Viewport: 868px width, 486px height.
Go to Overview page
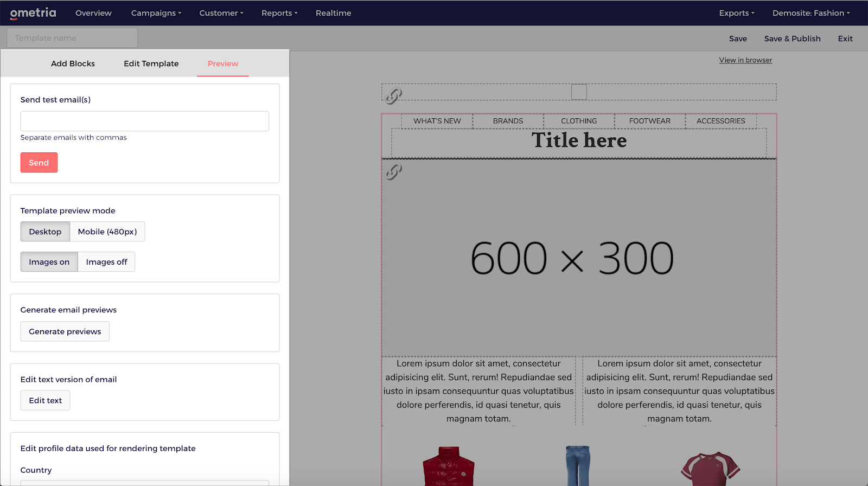coord(93,13)
